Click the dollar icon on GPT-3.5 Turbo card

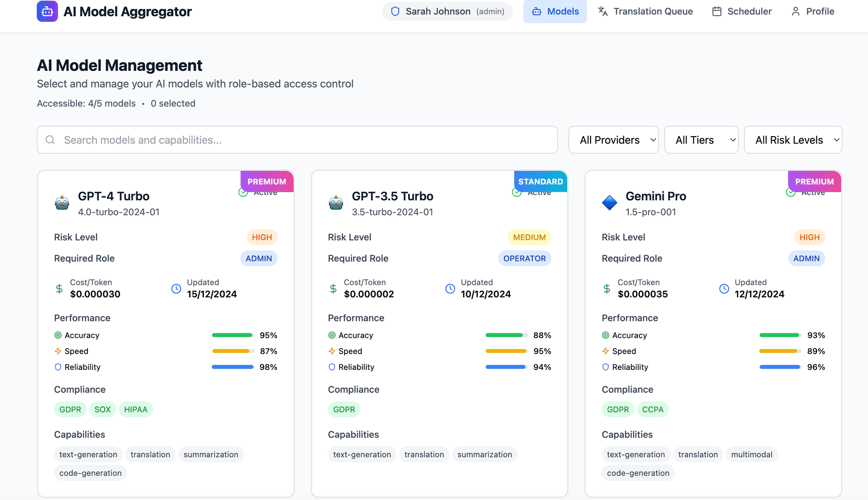click(333, 289)
